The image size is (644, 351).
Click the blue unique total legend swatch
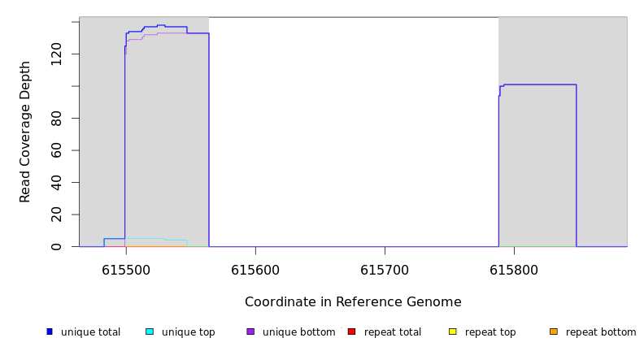[x=50, y=331]
